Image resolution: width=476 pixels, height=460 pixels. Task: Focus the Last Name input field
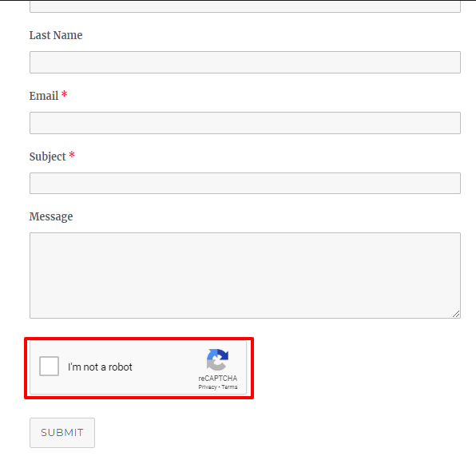coord(245,62)
